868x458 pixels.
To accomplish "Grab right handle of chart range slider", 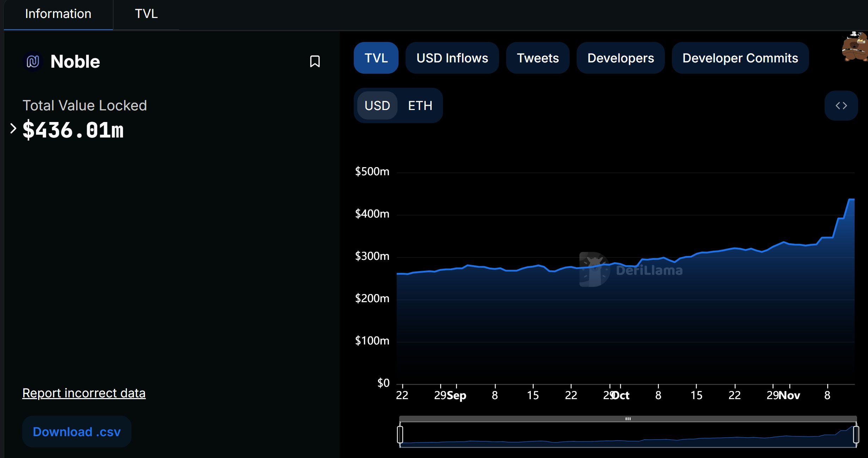I will 856,434.
